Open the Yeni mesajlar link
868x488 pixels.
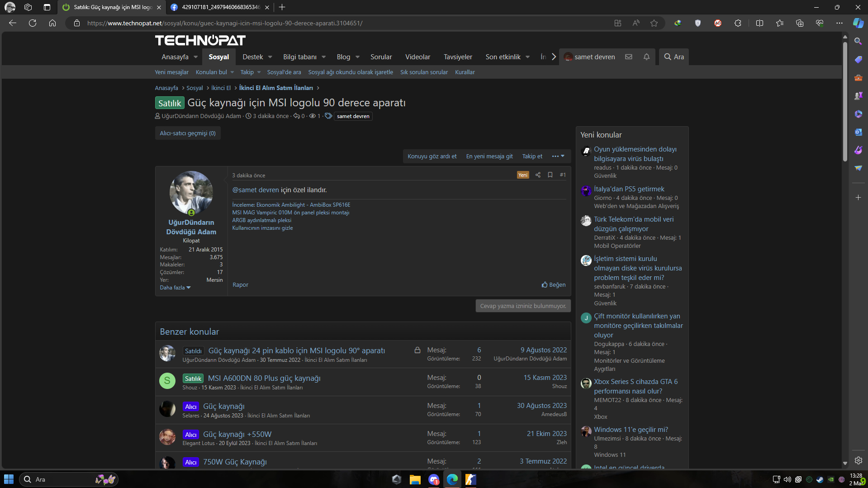coord(172,72)
